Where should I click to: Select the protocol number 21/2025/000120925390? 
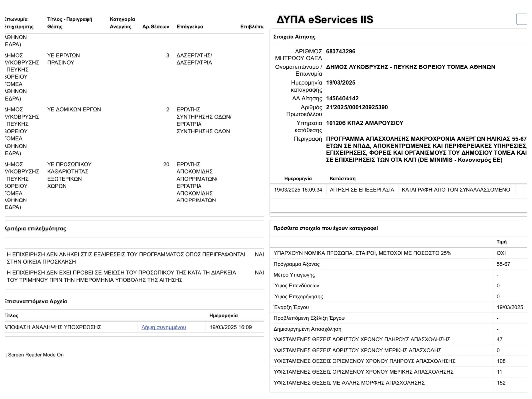pos(357,107)
